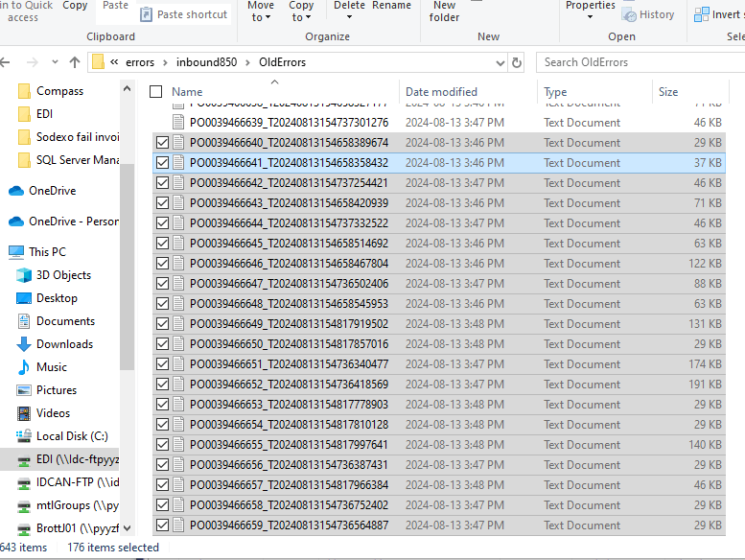Uncheck file PO0039466649 checkbox
Viewport: 745px width, 560px height.
click(162, 324)
